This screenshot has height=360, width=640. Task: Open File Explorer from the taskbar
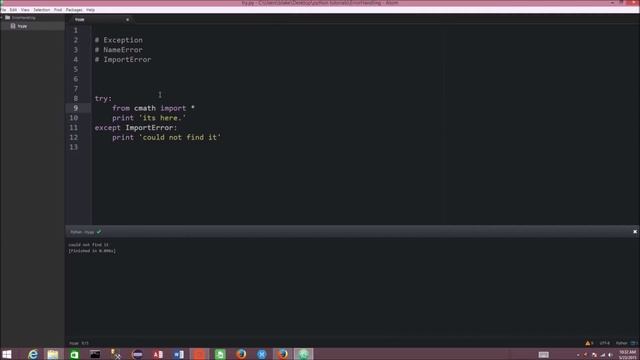click(x=53, y=354)
